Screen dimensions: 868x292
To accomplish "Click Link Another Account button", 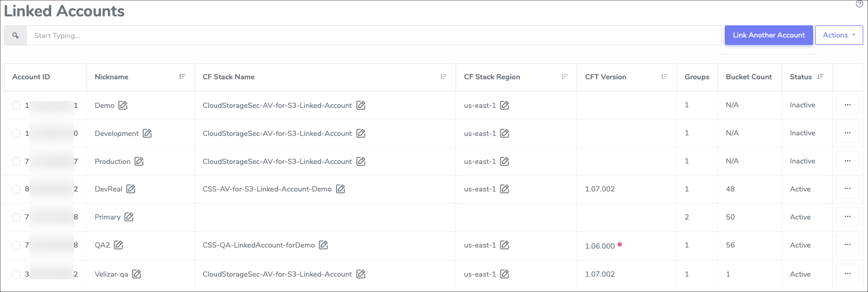I will (x=769, y=35).
